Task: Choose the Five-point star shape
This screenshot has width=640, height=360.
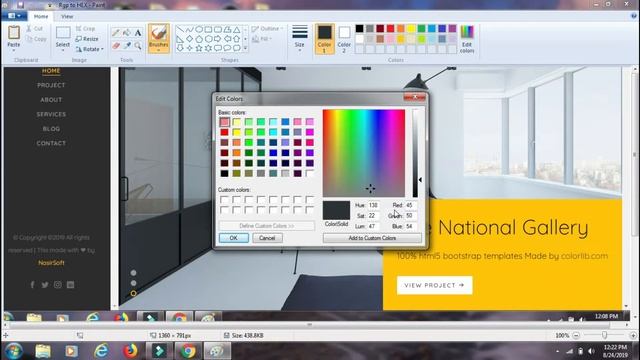Action: pyautogui.click(x=199, y=48)
